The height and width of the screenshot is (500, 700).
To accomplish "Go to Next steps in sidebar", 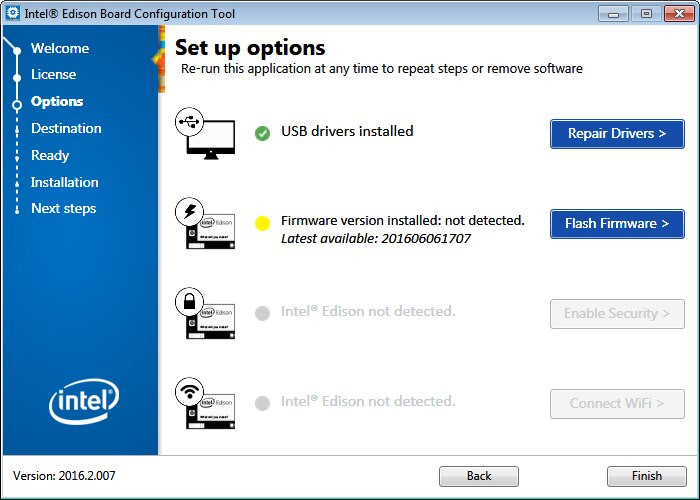I will click(63, 208).
